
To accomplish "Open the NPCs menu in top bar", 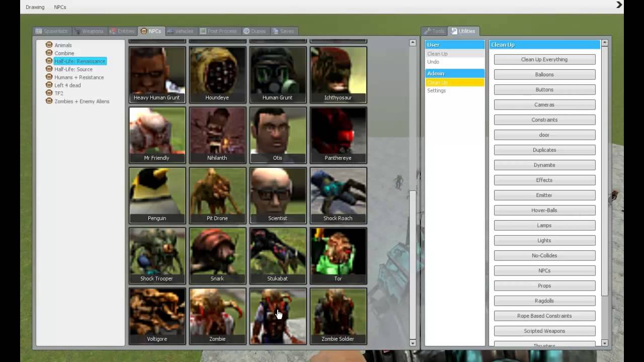I will click(x=60, y=7).
